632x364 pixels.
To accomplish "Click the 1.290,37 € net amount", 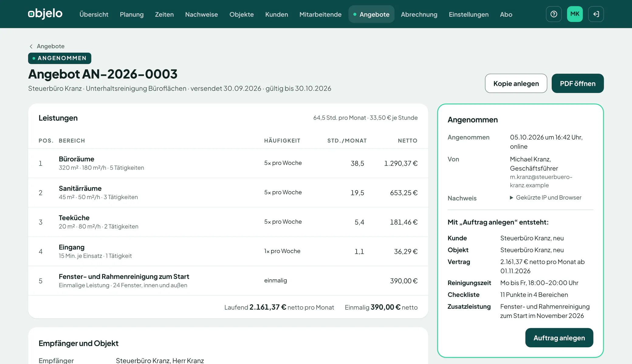I will pyautogui.click(x=401, y=163).
